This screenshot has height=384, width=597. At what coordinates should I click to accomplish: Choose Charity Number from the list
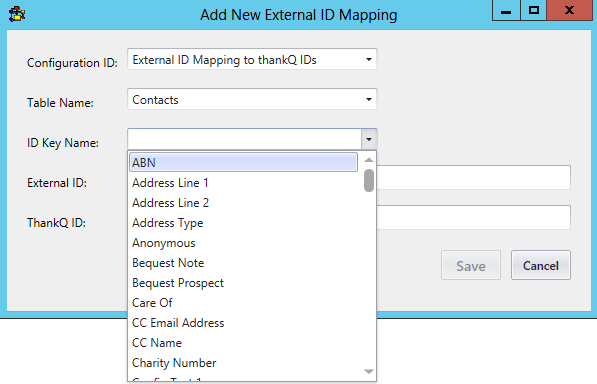coord(243,363)
